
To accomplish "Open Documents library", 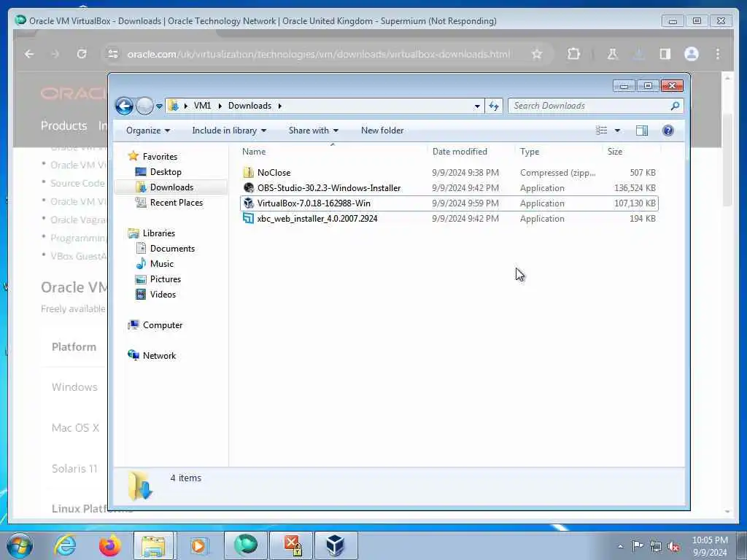I will (172, 249).
